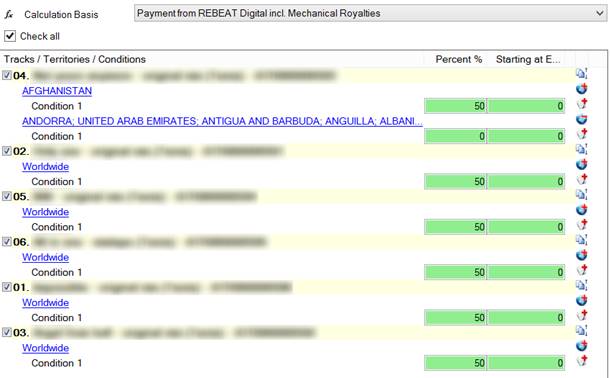
Task: Click the Starting at field under ANDORRA territories
Action: 526,136
